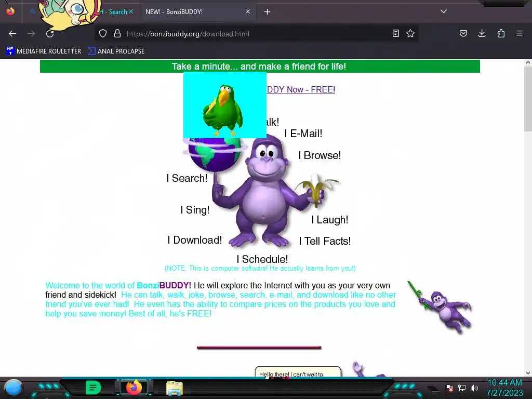Open the Start orb on taskbar

[x=13, y=388]
